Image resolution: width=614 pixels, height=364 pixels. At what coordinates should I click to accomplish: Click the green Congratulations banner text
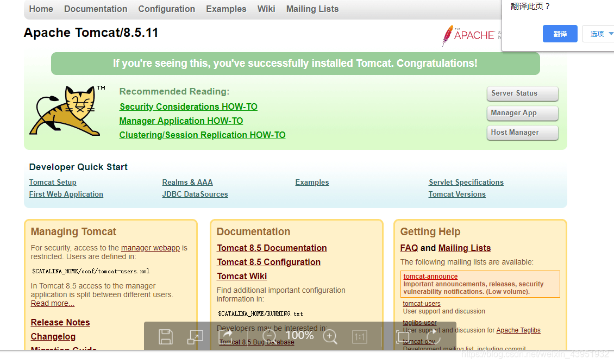[x=295, y=64]
